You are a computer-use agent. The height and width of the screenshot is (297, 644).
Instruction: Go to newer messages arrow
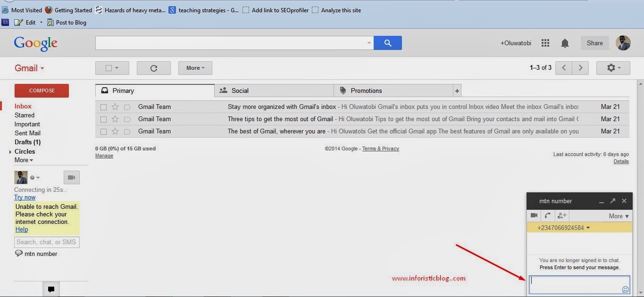[x=564, y=68]
